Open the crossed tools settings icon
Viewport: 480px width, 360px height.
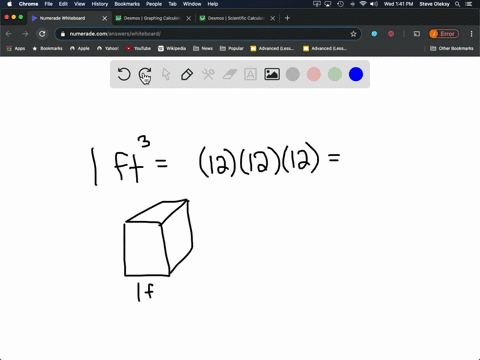(x=208, y=74)
